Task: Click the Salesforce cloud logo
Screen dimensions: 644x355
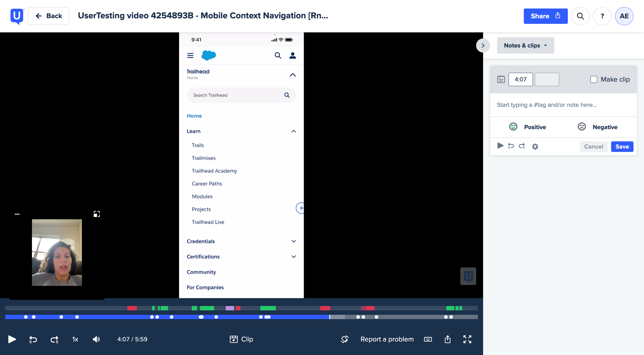Action: (209, 55)
